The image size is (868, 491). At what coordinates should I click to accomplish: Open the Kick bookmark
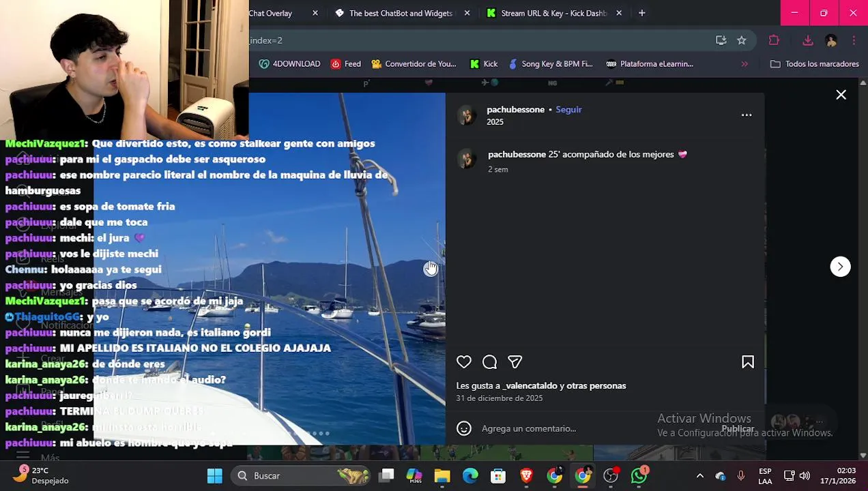(484, 64)
